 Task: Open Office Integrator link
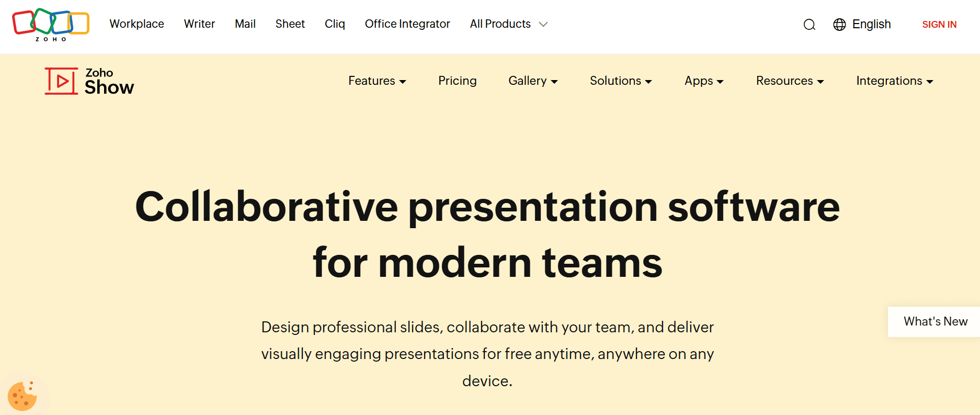[x=407, y=24]
